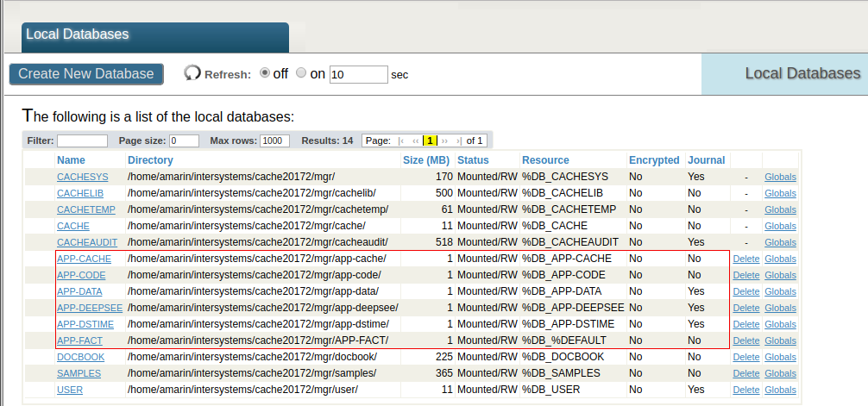This screenshot has height=406, width=868.
Task: View Globals for the SAMPLES database
Action: [780, 373]
